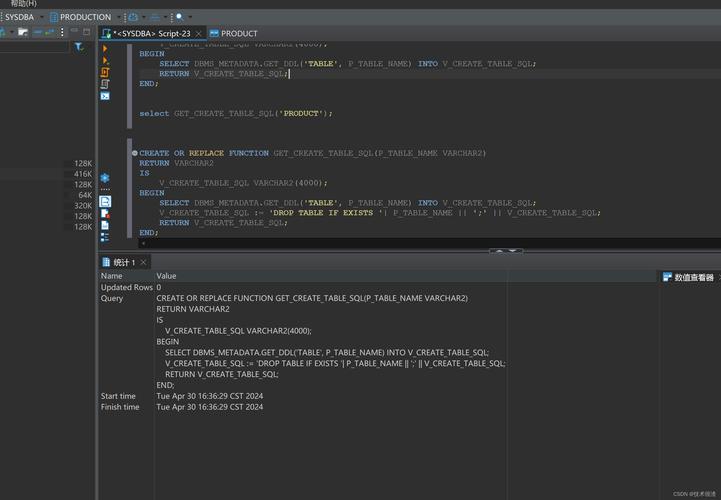Toggle the grouped list view side icon

pyautogui.click(x=105, y=237)
